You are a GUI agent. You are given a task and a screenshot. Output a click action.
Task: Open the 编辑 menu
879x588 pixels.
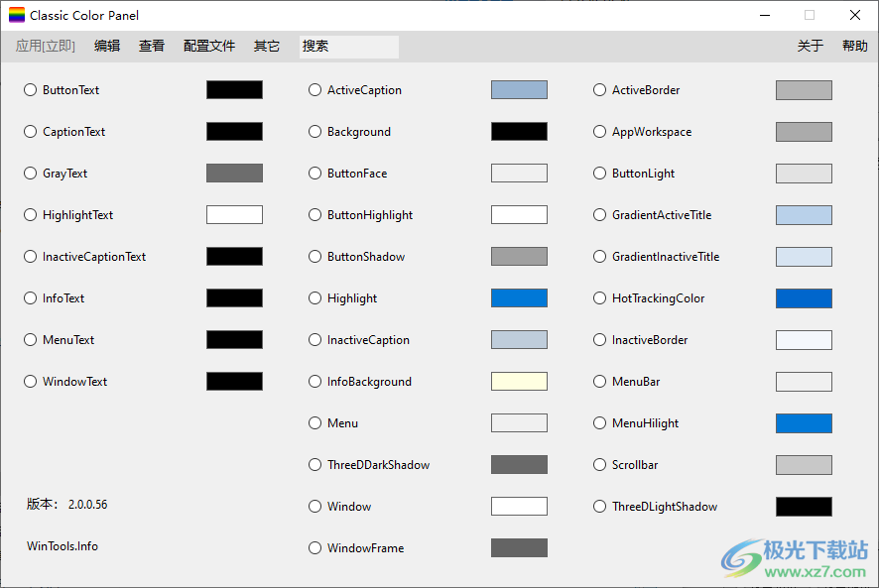(x=107, y=46)
